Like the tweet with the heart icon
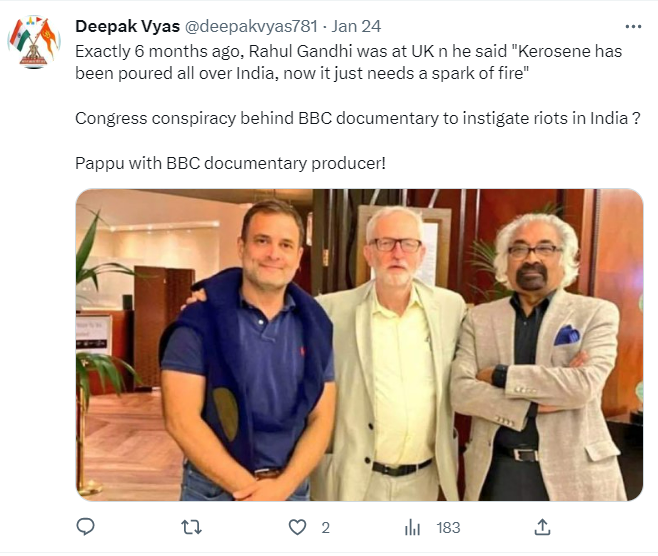 297,527
